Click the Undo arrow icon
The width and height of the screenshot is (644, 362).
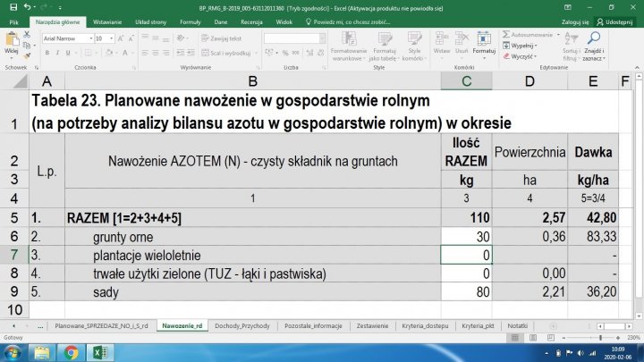(x=27, y=7)
